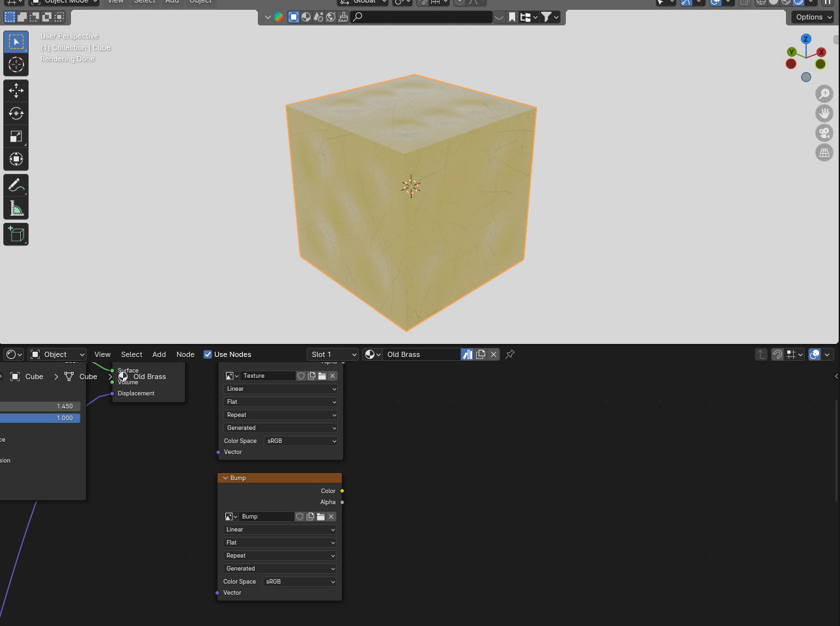Click the Old Brass material name field
The image size is (840, 626).
click(422, 354)
